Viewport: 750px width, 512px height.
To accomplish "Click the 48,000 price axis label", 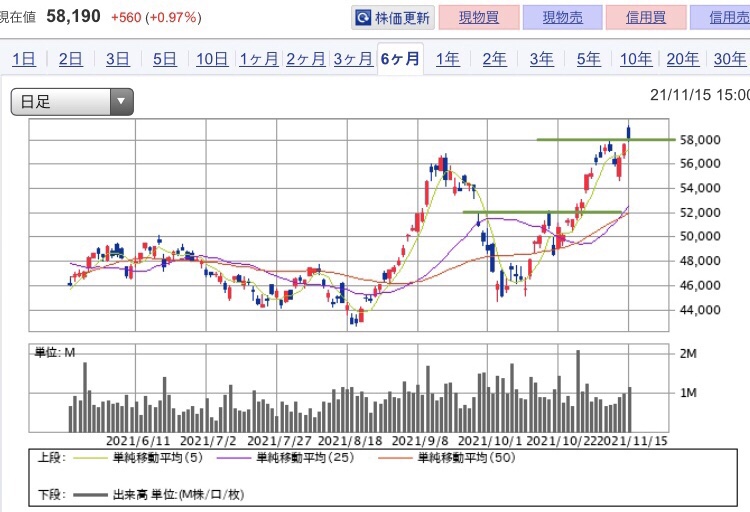I will tap(700, 261).
